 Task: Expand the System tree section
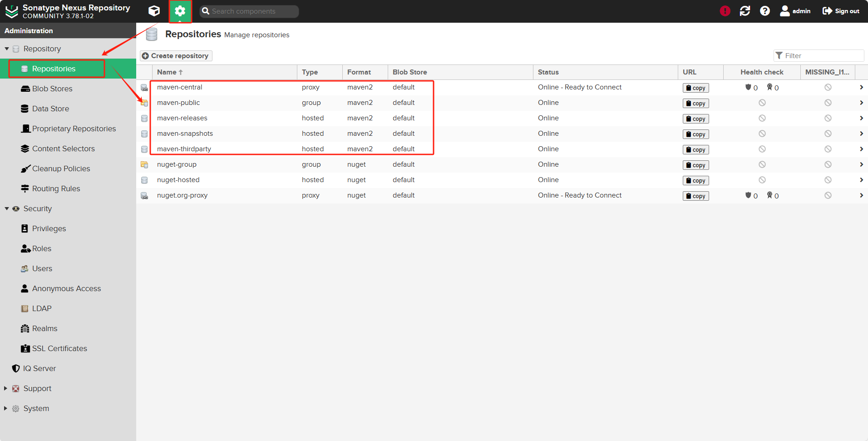(x=5, y=408)
